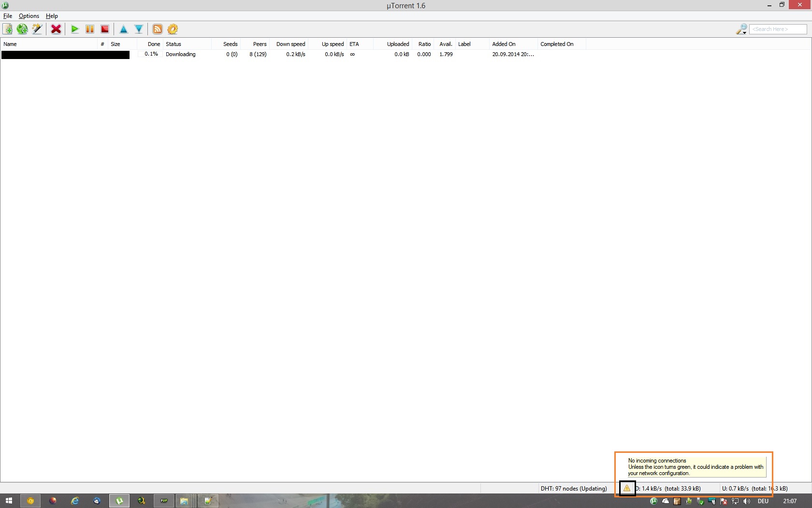Screen dimensions: 812x508
Task: Open the FUP taskbar application
Action: (164, 501)
